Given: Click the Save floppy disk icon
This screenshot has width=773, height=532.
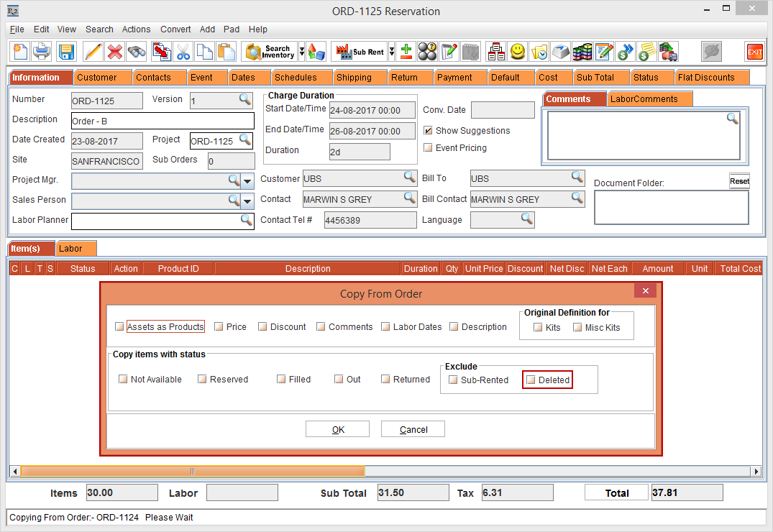Looking at the screenshot, I should pyautogui.click(x=66, y=52).
